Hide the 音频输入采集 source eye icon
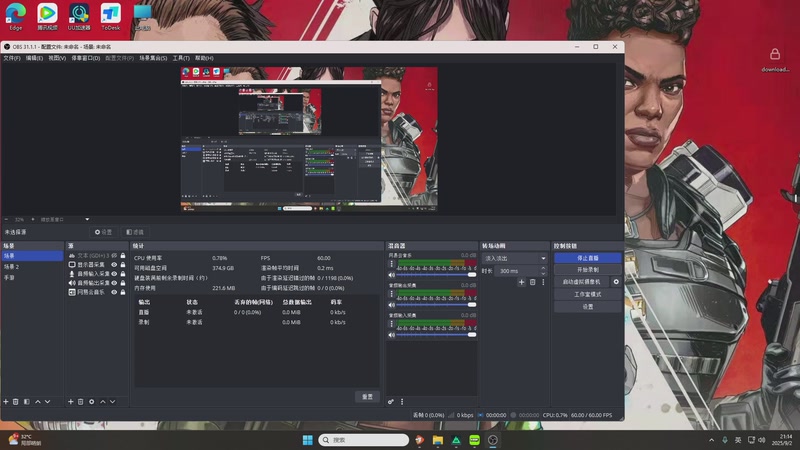Screen dimensions: 800x450 tap(114, 274)
